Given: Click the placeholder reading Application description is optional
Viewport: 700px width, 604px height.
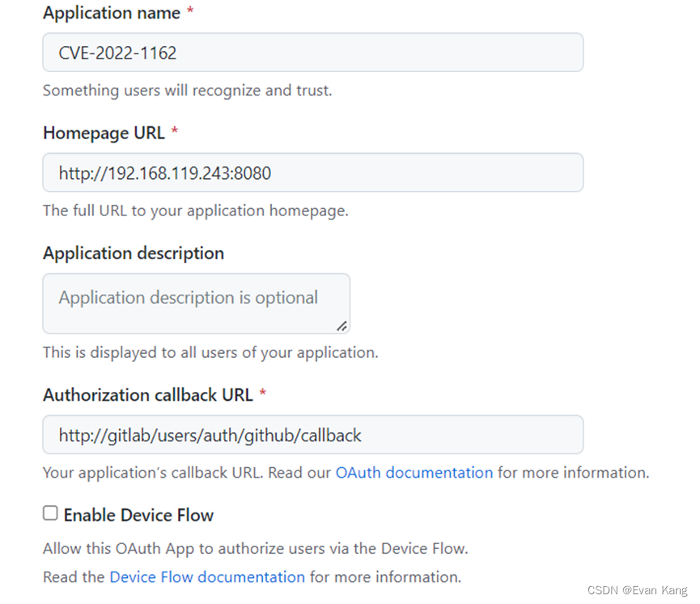Looking at the screenshot, I should (x=187, y=297).
